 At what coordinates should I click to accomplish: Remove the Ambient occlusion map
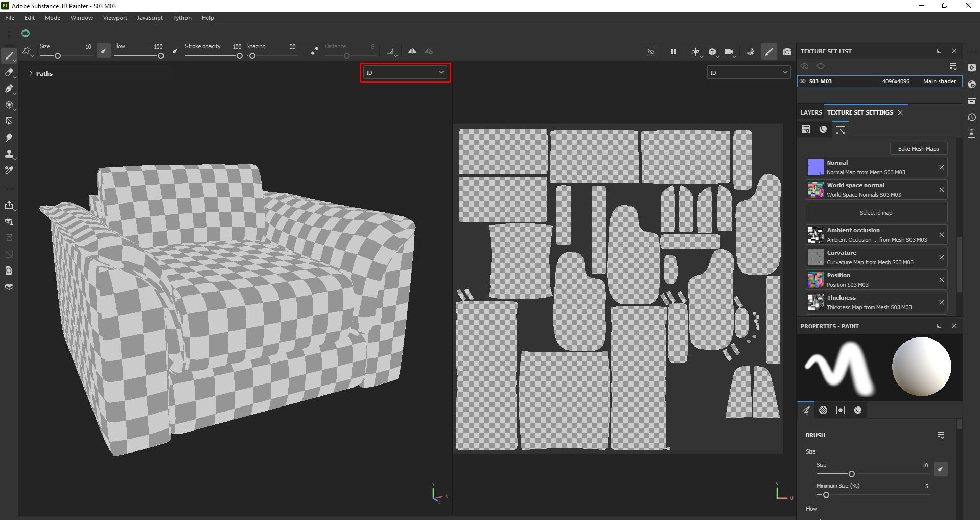tap(941, 235)
